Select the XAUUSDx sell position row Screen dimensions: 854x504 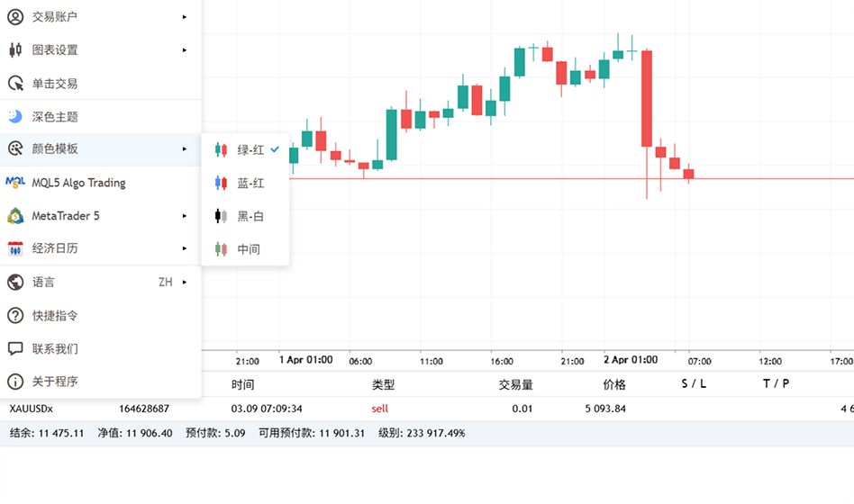[360, 409]
